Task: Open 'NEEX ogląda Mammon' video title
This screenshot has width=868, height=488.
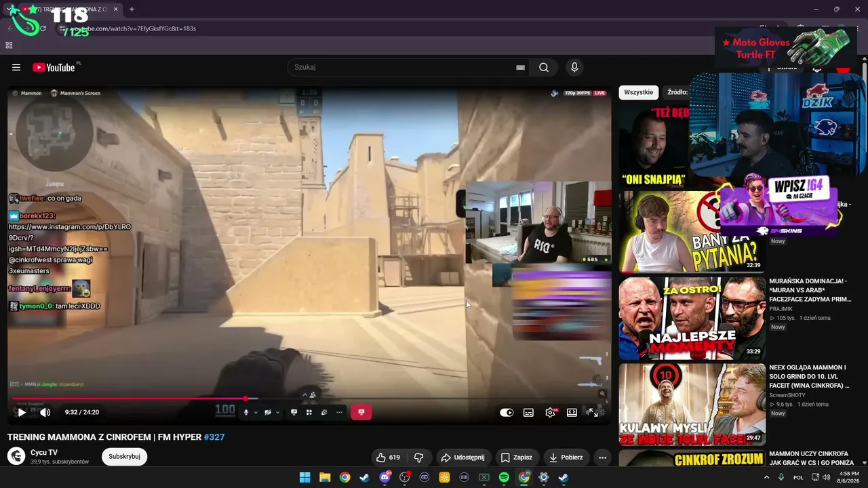Action: [x=809, y=376]
